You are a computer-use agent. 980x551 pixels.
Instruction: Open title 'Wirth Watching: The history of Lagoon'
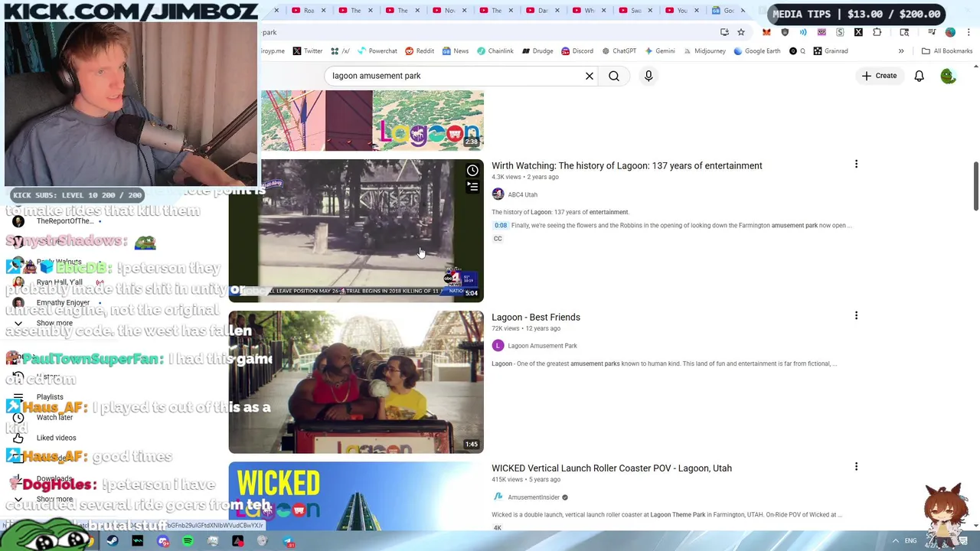point(626,165)
